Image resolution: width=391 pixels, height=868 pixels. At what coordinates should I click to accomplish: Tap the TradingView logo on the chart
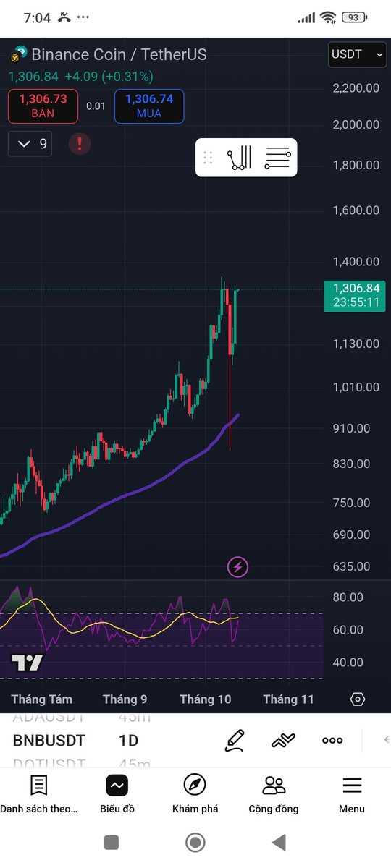click(x=28, y=662)
